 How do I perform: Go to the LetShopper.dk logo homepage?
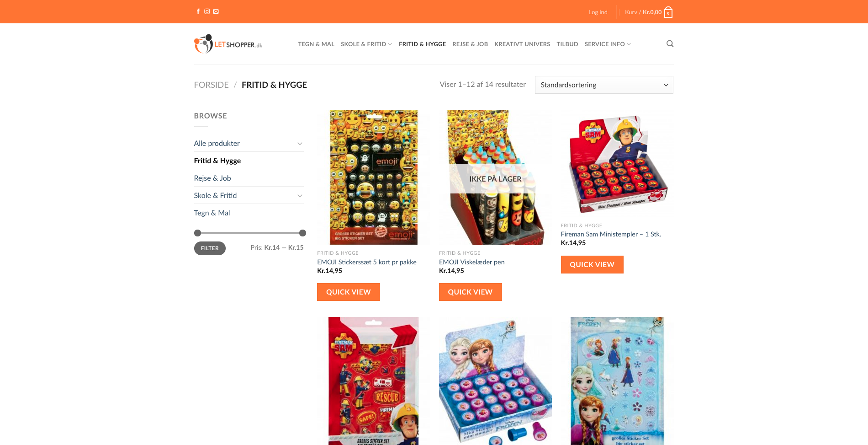point(228,44)
